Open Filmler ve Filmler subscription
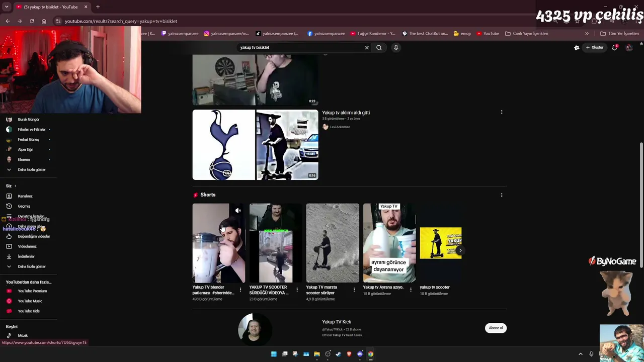The width and height of the screenshot is (644, 362). click(28, 130)
